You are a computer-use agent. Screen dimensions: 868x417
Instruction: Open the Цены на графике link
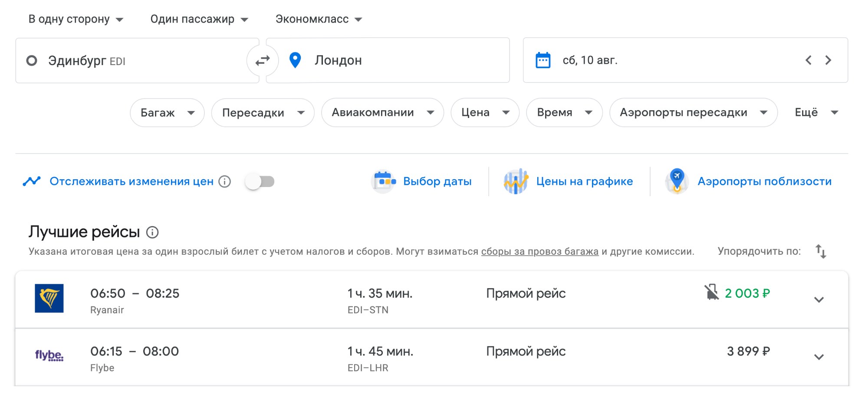[x=585, y=181]
